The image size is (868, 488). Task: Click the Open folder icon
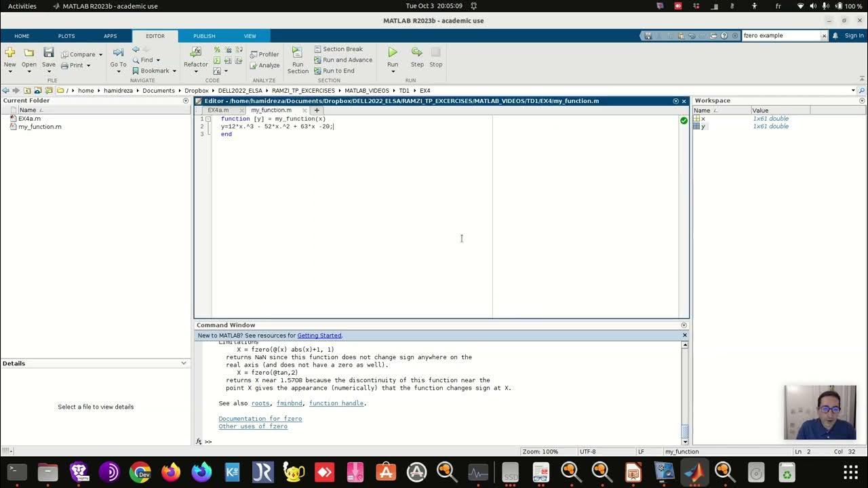click(28, 52)
